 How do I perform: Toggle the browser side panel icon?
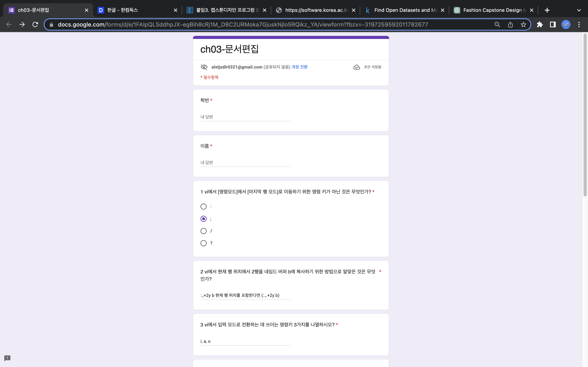click(x=553, y=24)
